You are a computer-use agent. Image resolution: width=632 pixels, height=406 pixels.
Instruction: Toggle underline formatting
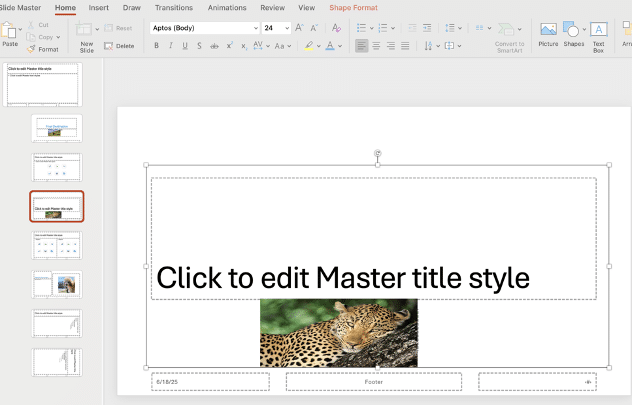click(x=185, y=46)
